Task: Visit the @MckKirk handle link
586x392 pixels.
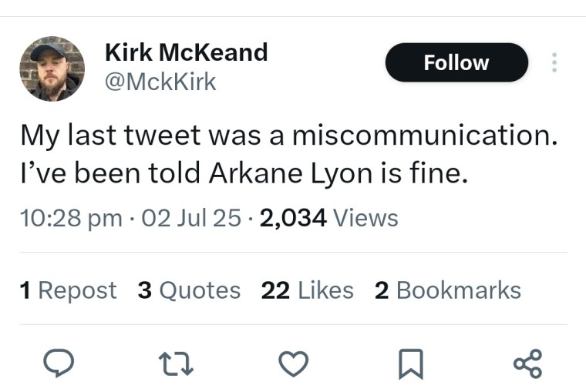Action: tap(160, 82)
